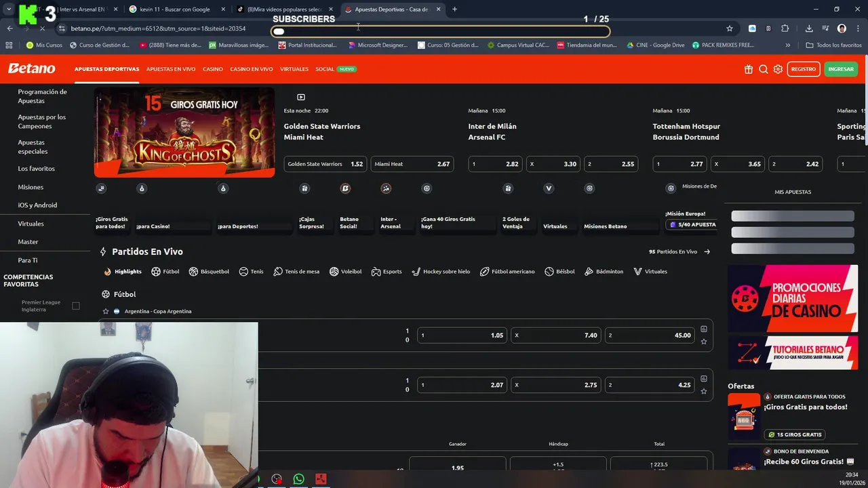Image resolution: width=868 pixels, height=488 pixels.
Task: Open Apuestas por los Campeones sidebar link
Action: coord(41,121)
